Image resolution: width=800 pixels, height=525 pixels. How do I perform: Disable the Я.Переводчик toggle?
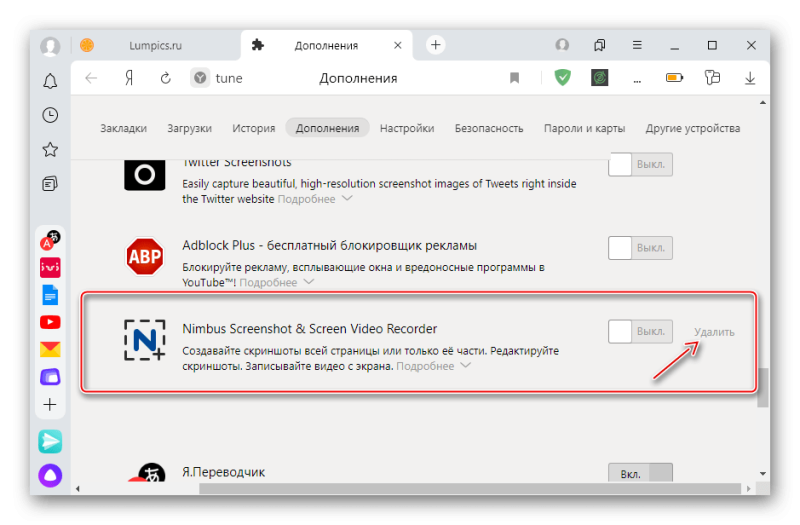(x=640, y=473)
